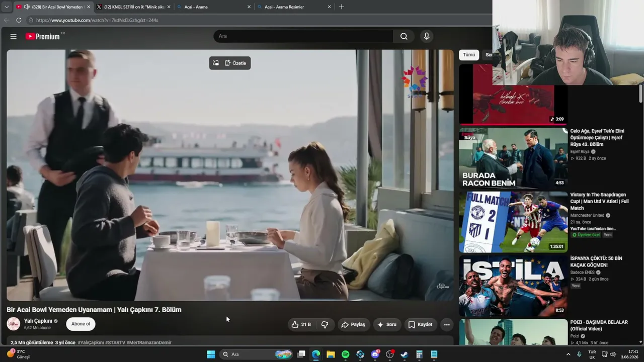
Task: Like the video with thumbs up button
Action: (301, 325)
